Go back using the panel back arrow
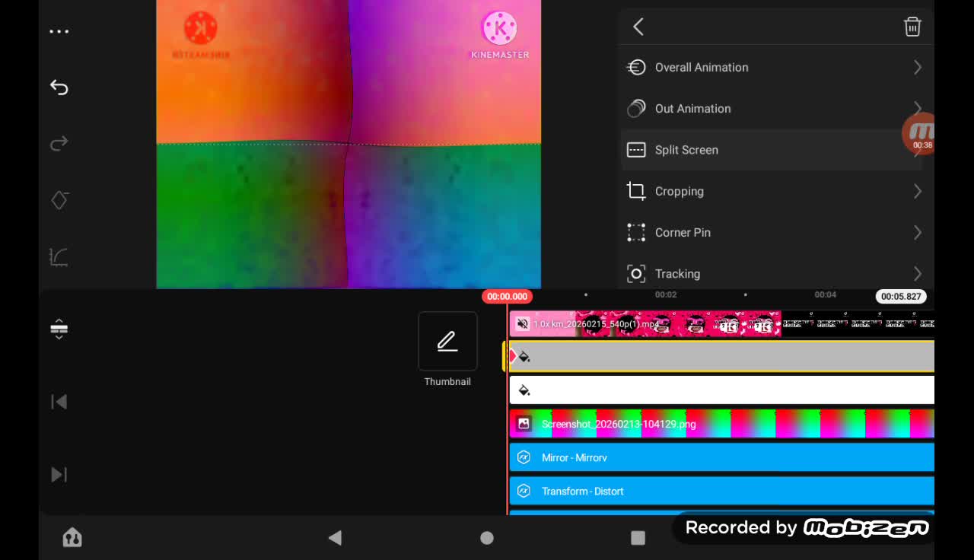The image size is (974, 560). 638,27
